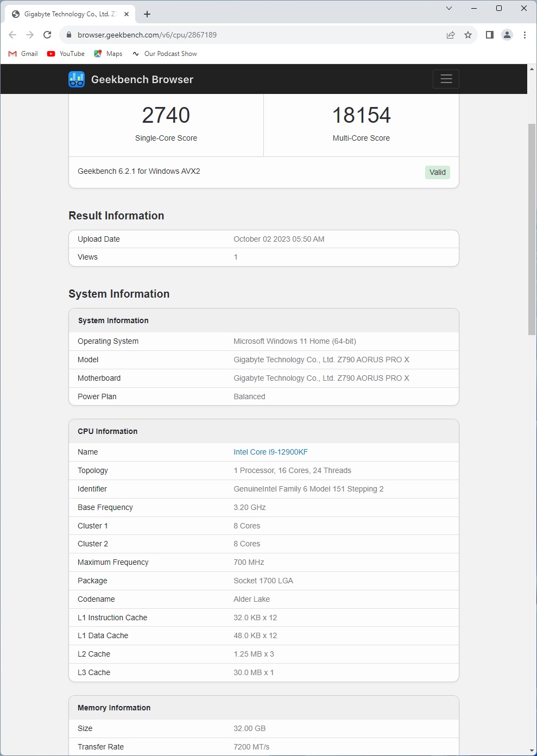
Task: Reload the page with refresh icon
Action: 47,35
